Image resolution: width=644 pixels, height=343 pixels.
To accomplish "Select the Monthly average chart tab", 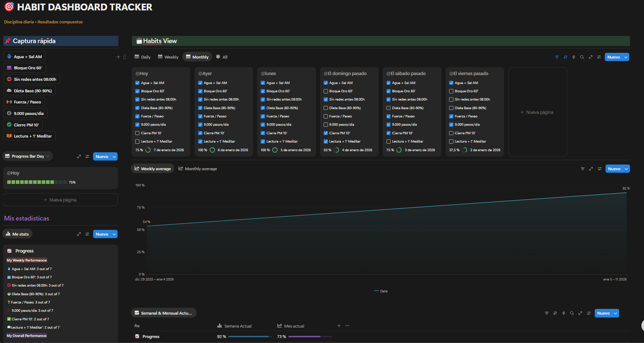I will pos(197,169).
